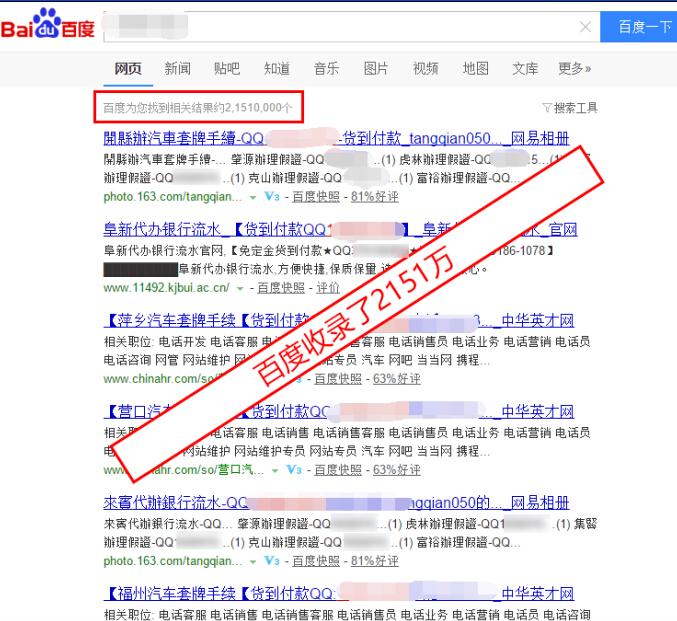677x621 pixels.
Task: Click inside the Baidu search input field
Action: pos(340,27)
